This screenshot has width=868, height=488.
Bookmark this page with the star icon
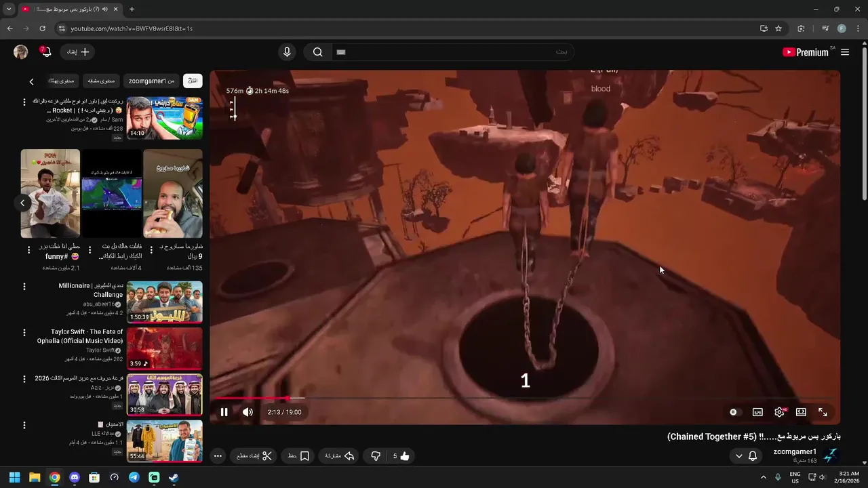[778, 28]
